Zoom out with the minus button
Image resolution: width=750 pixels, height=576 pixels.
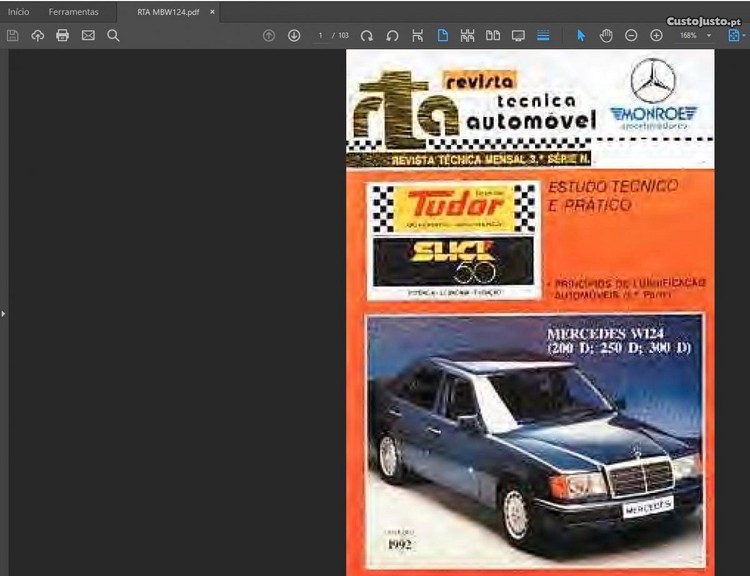click(631, 35)
